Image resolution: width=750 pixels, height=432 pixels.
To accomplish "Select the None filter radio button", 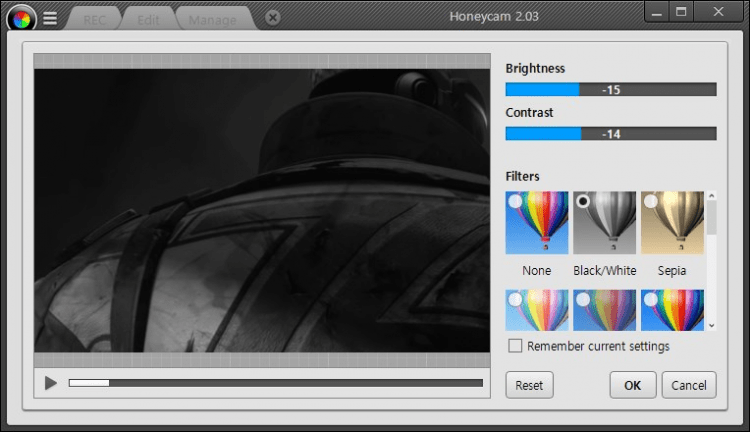I will pos(515,201).
